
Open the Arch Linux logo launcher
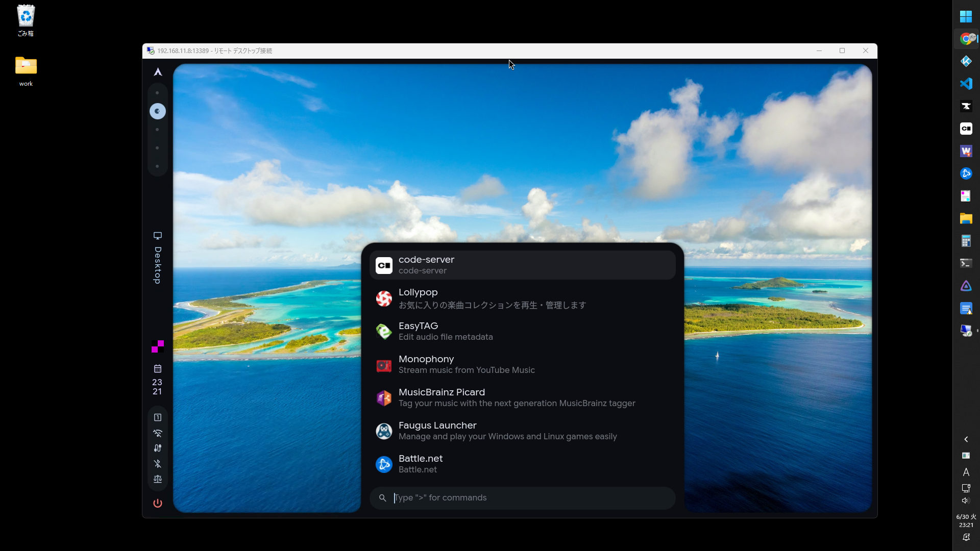(158, 72)
